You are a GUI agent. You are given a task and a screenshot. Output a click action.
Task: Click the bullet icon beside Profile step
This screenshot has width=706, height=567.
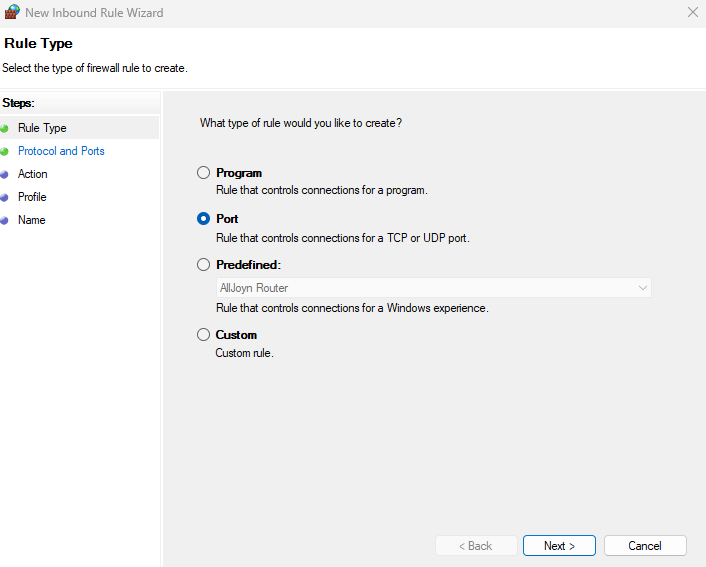pyautogui.click(x=5, y=197)
